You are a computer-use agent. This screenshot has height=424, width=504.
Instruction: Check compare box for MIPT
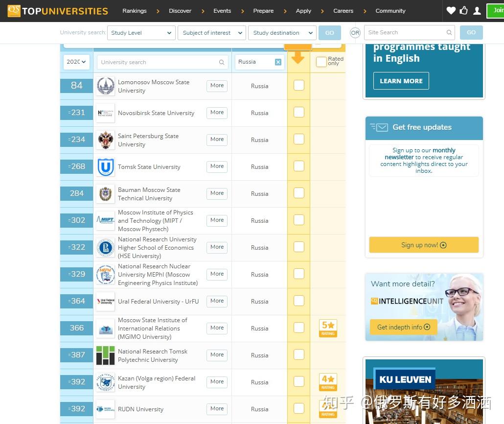(x=299, y=220)
